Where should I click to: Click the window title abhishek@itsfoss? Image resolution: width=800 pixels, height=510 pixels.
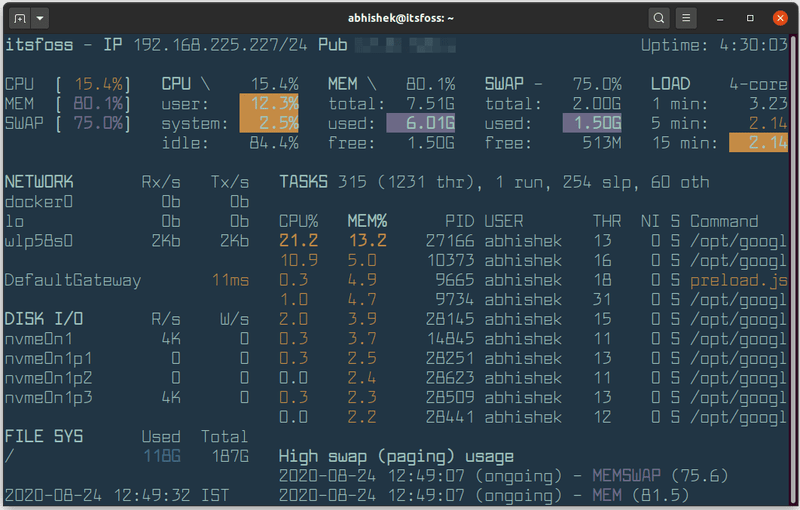click(398, 18)
